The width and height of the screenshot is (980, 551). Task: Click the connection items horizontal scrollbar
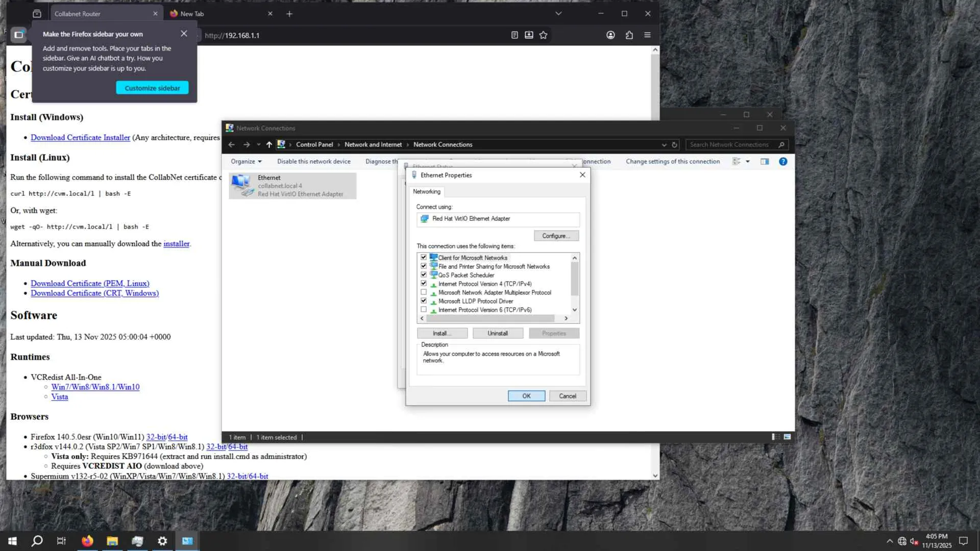tap(490, 318)
